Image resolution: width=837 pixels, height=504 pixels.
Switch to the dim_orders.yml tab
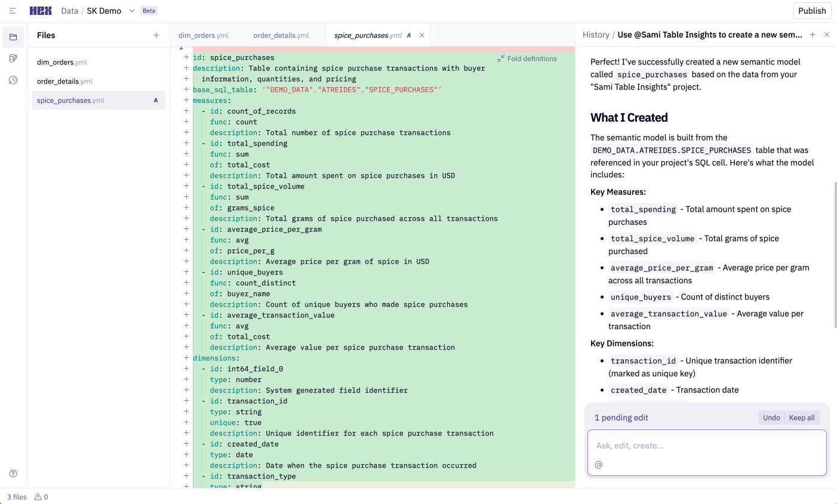(204, 35)
